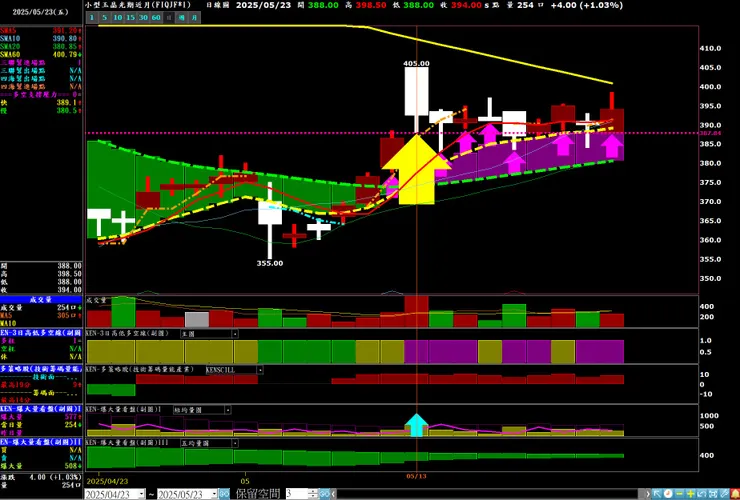Click the horizontal chart scrollbar track
The image size is (740, 500).
[x=491, y=494]
